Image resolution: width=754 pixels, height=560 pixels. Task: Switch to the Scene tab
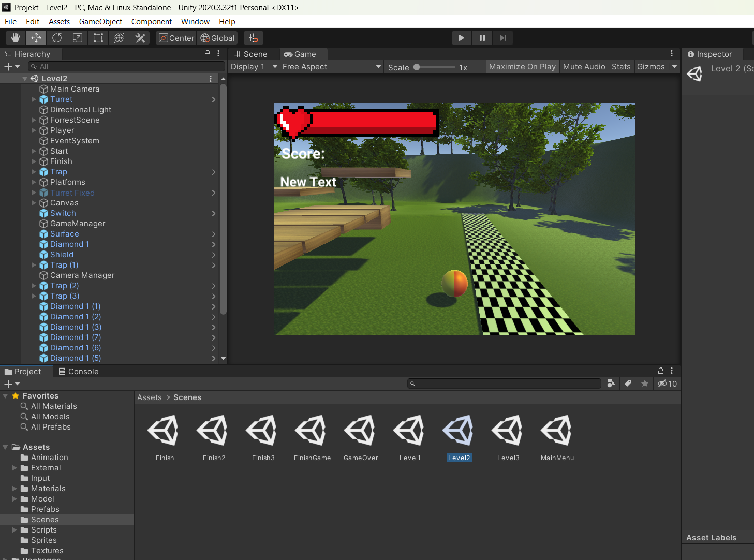click(x=251, y=54)
